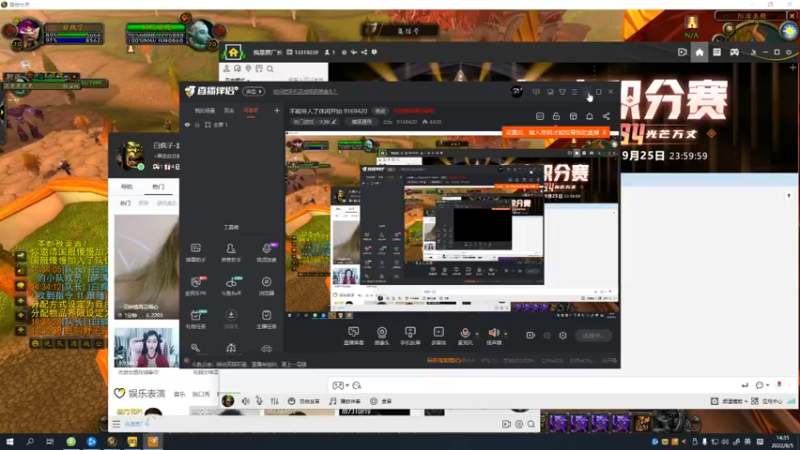
Task: Open the settings gear in the control bar
Action: [x=563, y=335]
